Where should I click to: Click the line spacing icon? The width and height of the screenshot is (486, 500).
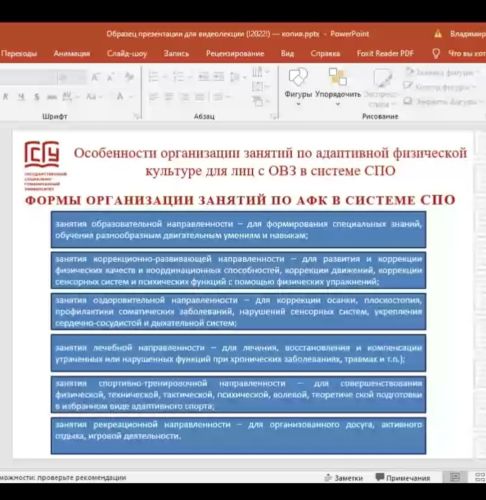235,77
